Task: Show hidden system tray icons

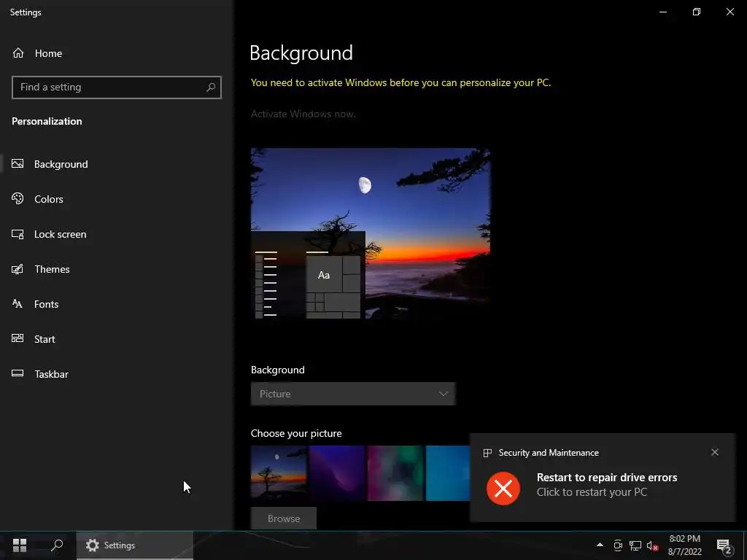Action: point(600,545)
